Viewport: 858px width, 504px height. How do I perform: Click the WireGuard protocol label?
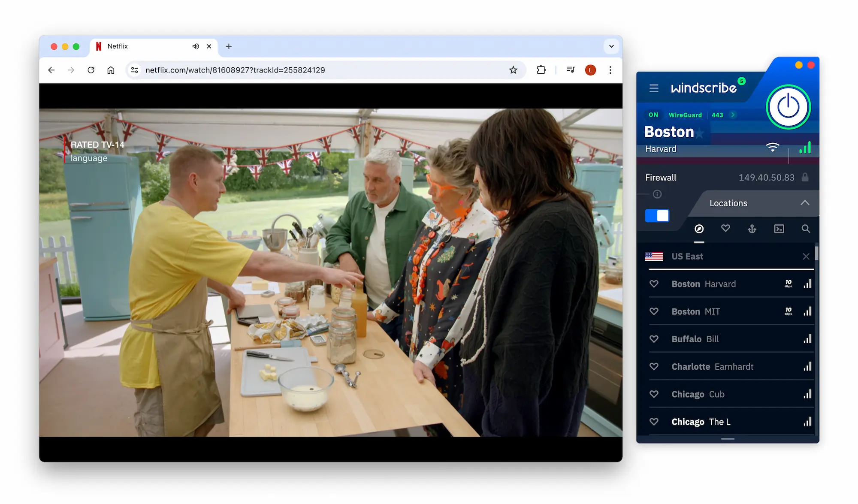(685, 115)
